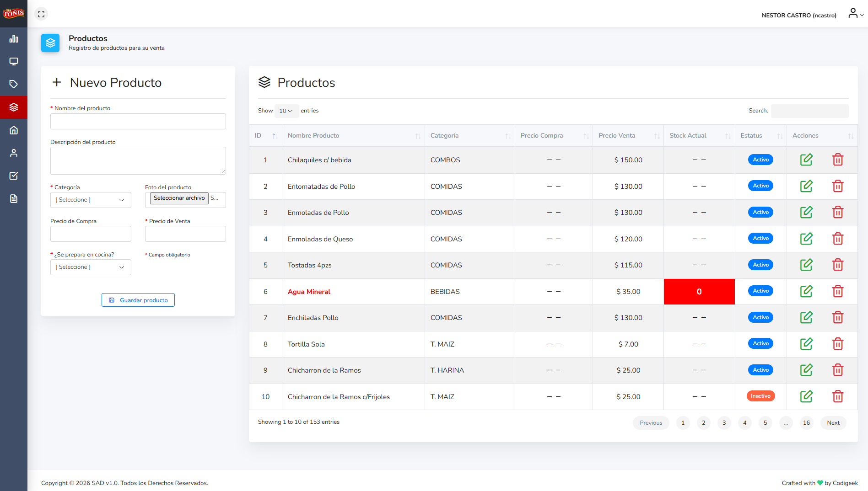Delete the Entomatadas de Pollo product
The height and width of the screenshot is (491, 868).
click(838, 186)
